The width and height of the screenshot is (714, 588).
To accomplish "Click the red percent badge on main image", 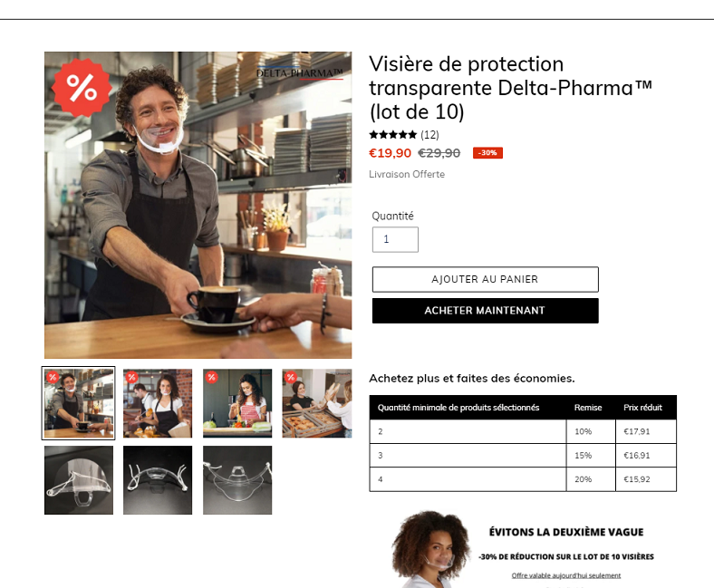I will point(82,87).
